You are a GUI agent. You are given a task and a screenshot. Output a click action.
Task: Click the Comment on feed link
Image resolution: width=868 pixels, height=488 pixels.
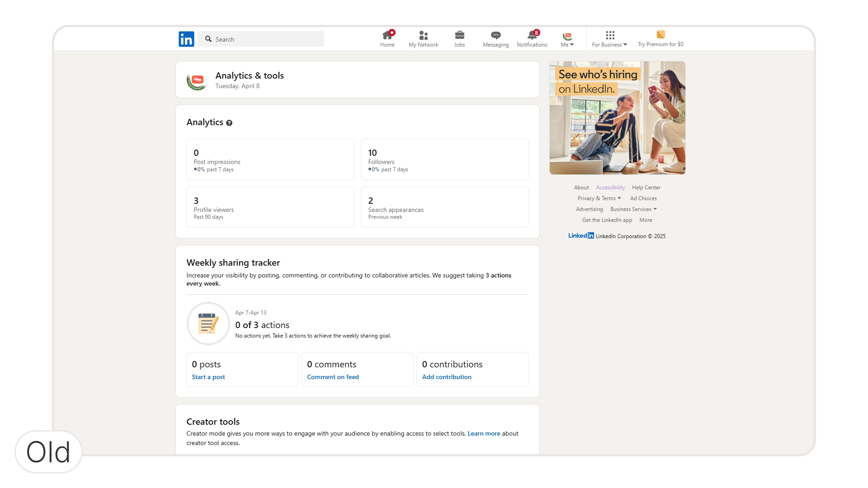click(333, 377)
